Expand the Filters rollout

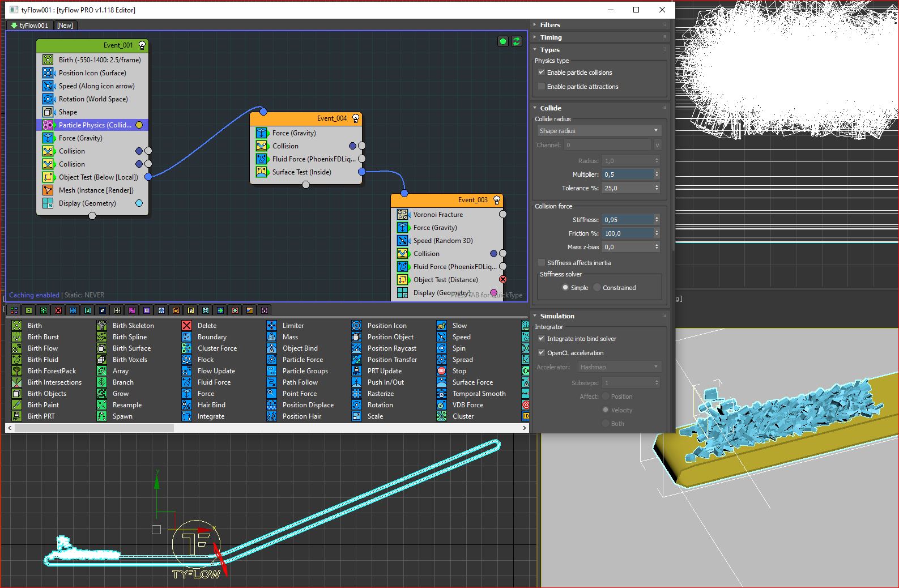tap(550, 25)
